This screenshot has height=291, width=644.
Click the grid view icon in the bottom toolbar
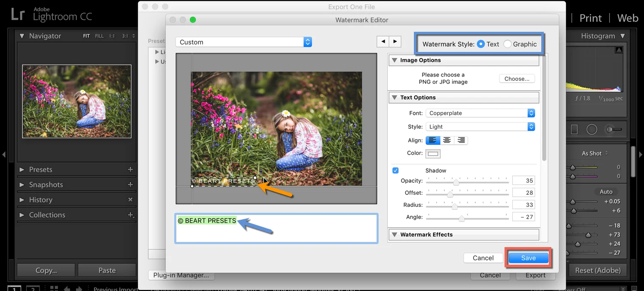(54, 288)
